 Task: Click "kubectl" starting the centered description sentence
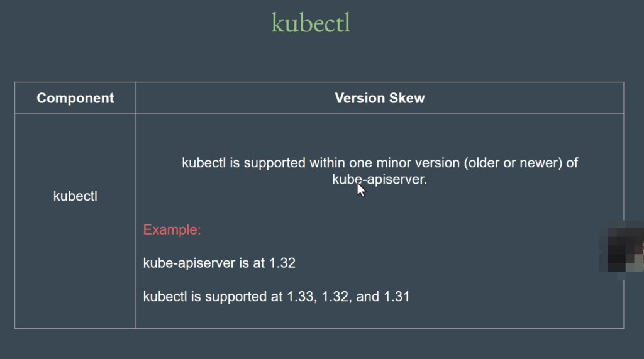click(204, 163)
